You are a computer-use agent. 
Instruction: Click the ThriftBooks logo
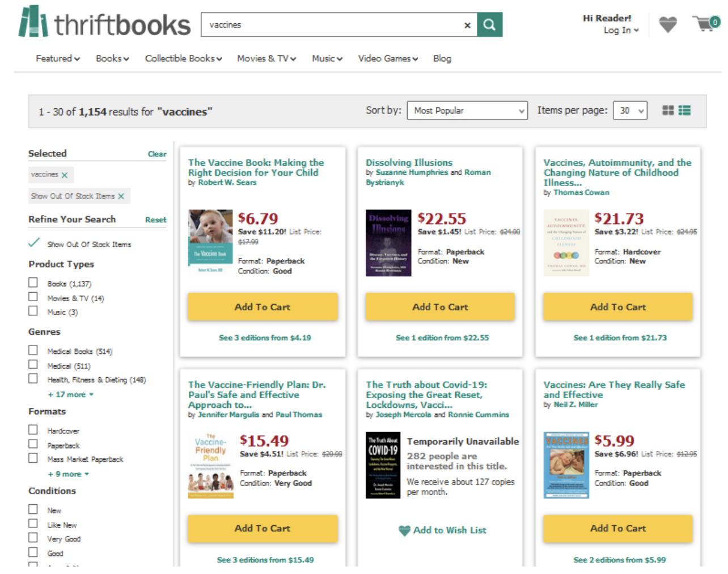pyautogui.click(x=105, y=23)
